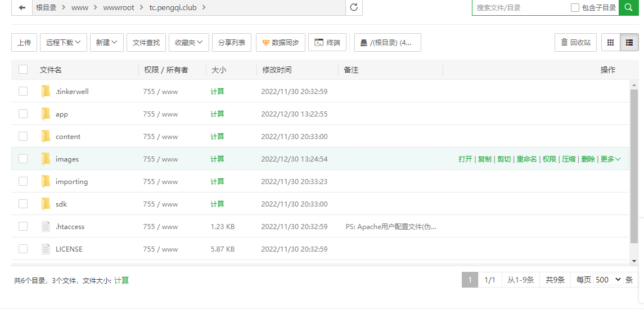Click 复制 for the images folder
644x309 pixels.
point(485,159)
